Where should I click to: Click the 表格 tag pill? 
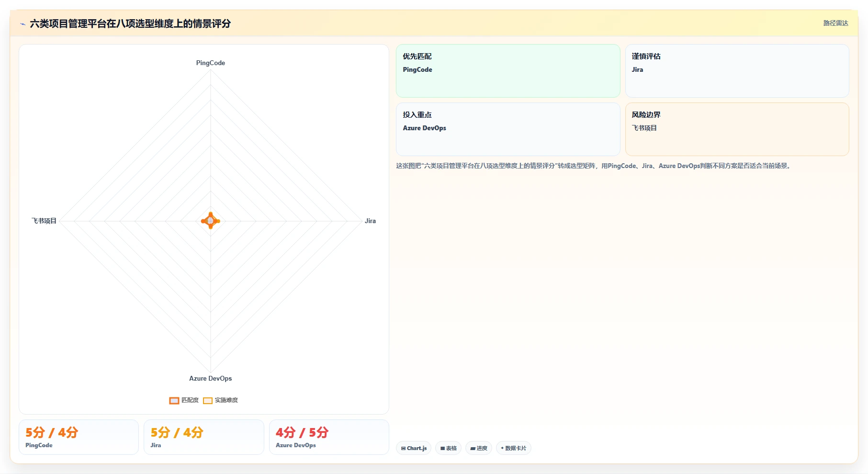[448, 448]
